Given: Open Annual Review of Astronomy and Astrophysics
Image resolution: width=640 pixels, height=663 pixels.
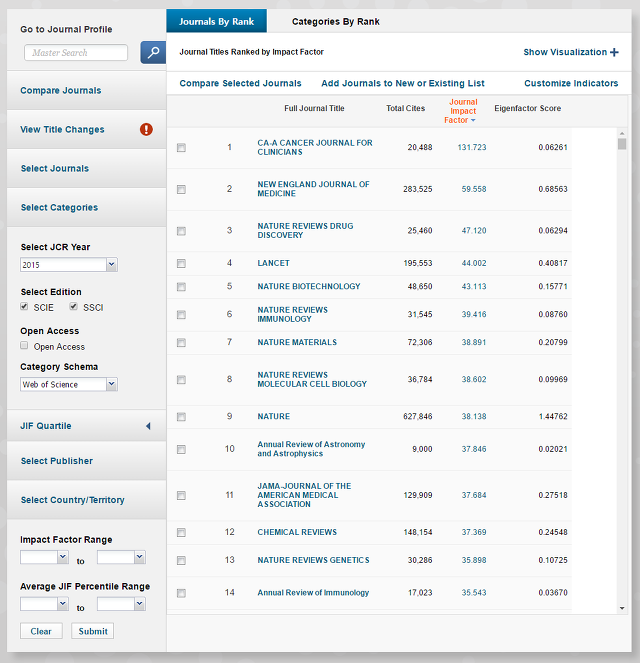Looking at the screenshot, I should point(311,449).
